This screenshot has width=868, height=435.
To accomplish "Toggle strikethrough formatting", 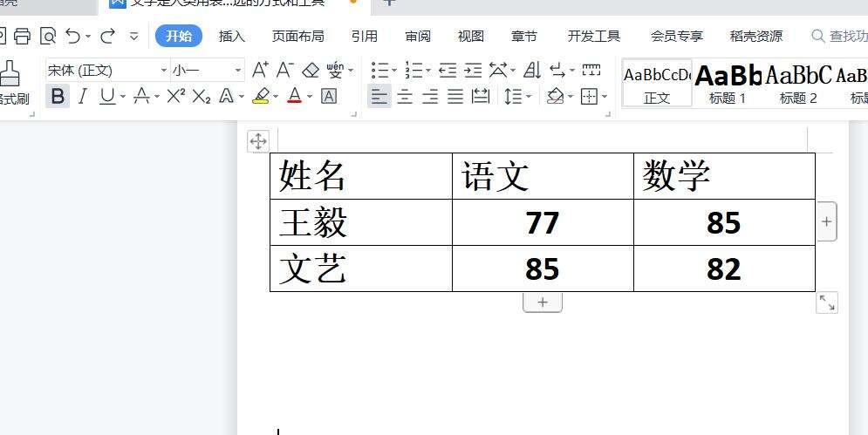I will (x=141, y=96).
